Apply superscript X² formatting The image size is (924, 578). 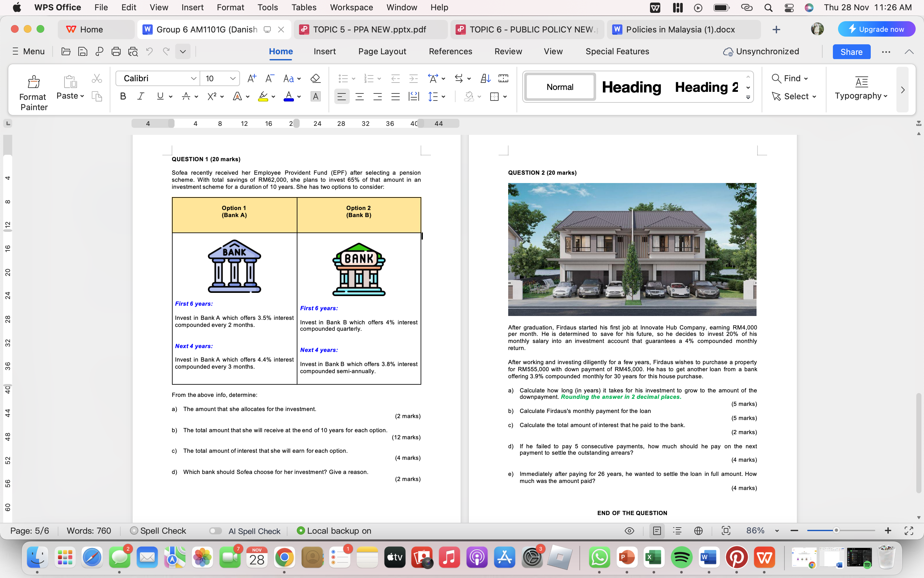(x=212, y=96)
